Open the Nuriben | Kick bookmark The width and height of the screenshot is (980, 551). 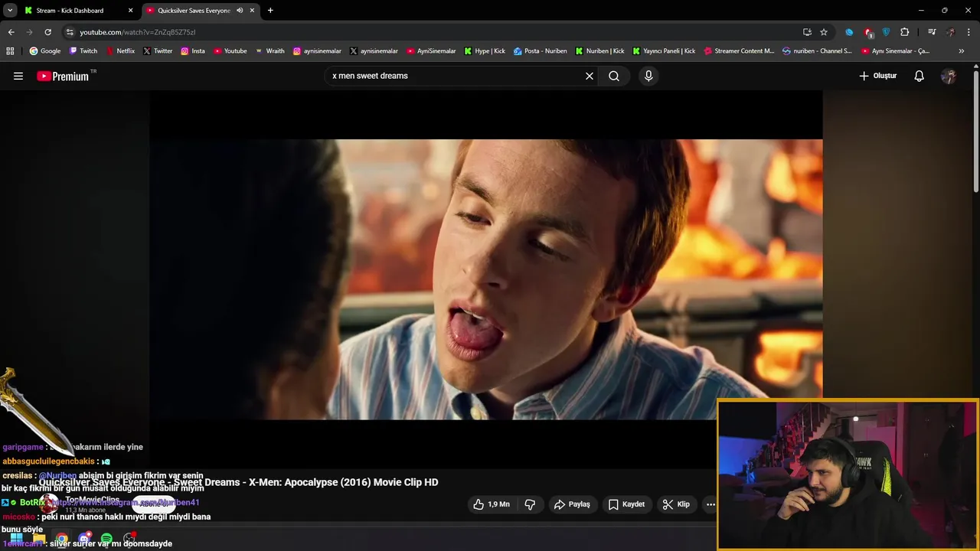pyautogui.click(x=599, y=51)
